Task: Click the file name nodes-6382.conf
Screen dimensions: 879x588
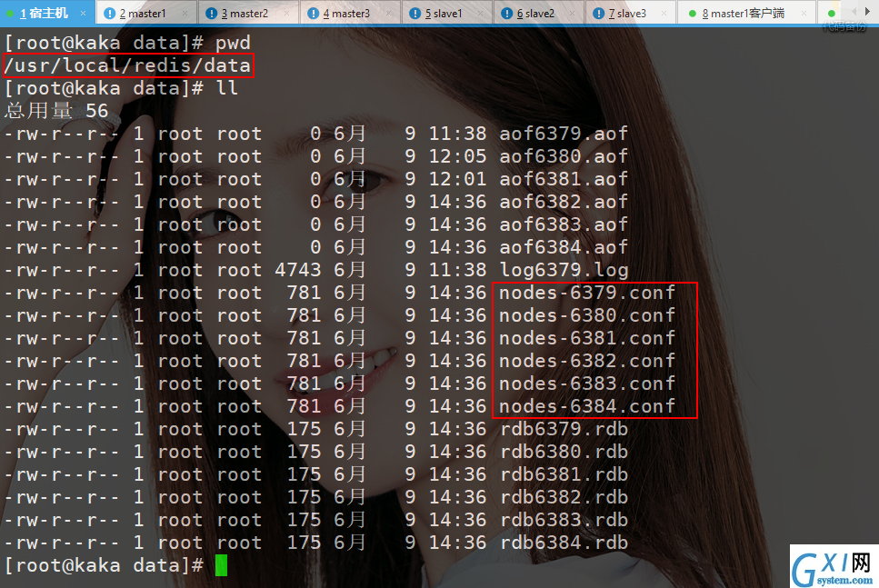Action: [x=587, y=361]
